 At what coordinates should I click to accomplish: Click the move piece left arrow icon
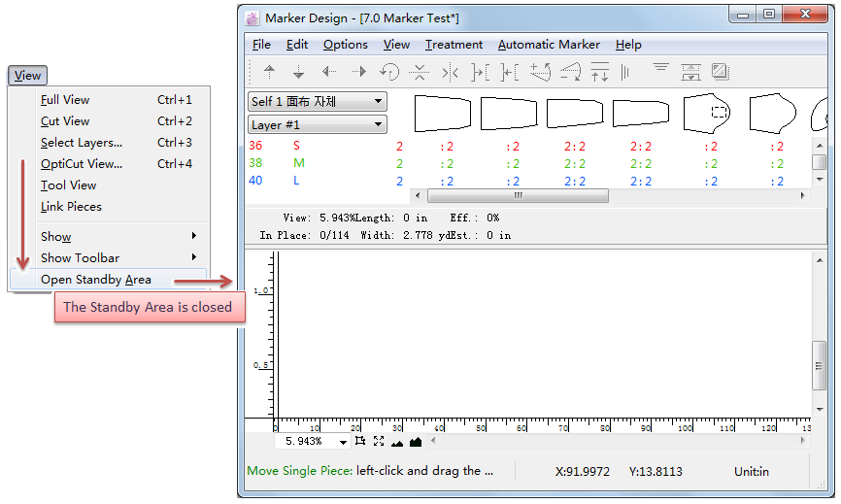pos(329,72)
